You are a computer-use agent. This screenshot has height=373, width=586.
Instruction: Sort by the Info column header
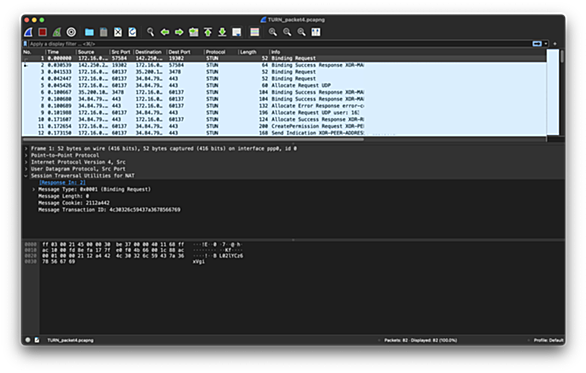pyautogui.click(x=408, y=52)
